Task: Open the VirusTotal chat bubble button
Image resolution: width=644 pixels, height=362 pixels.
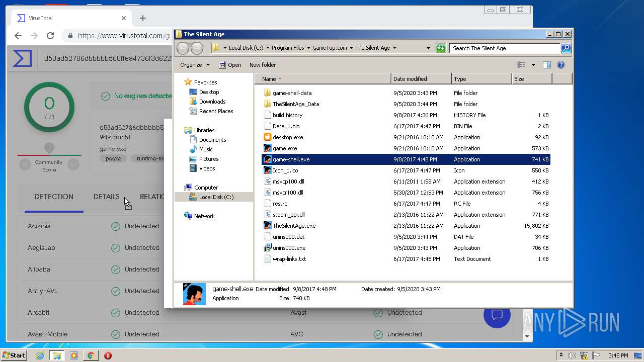Action: point(497,315)
